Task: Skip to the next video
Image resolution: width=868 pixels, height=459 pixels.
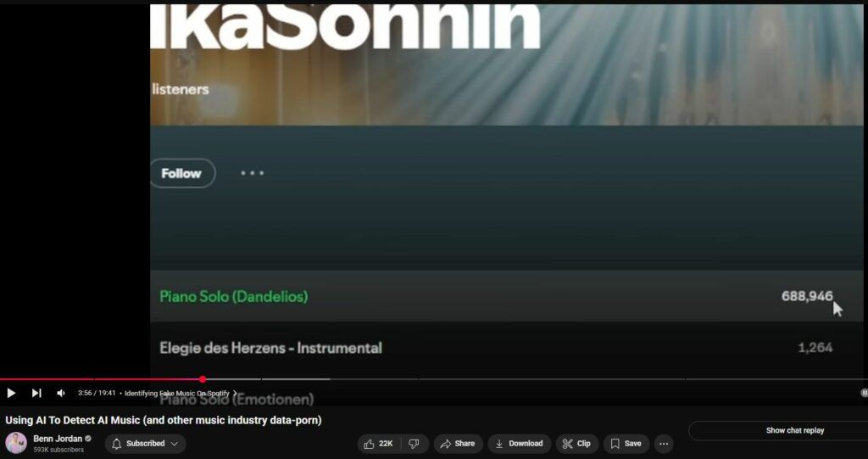Action: pos(36,393)
